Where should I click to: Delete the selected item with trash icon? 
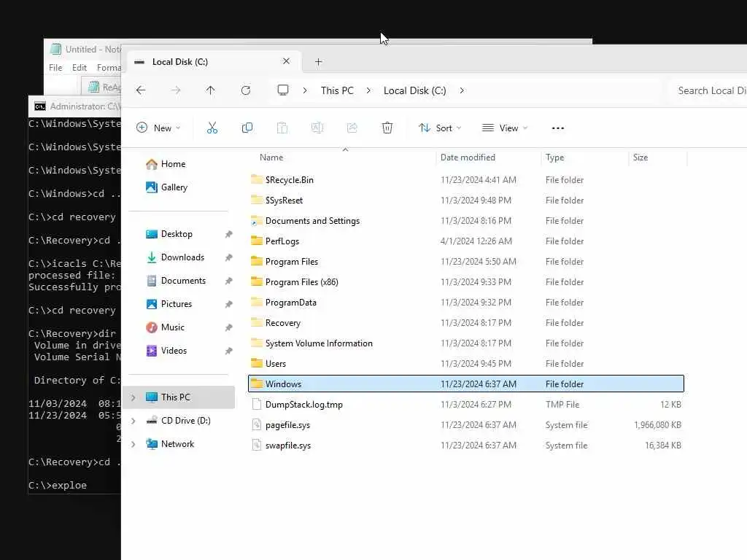point(387,128)
